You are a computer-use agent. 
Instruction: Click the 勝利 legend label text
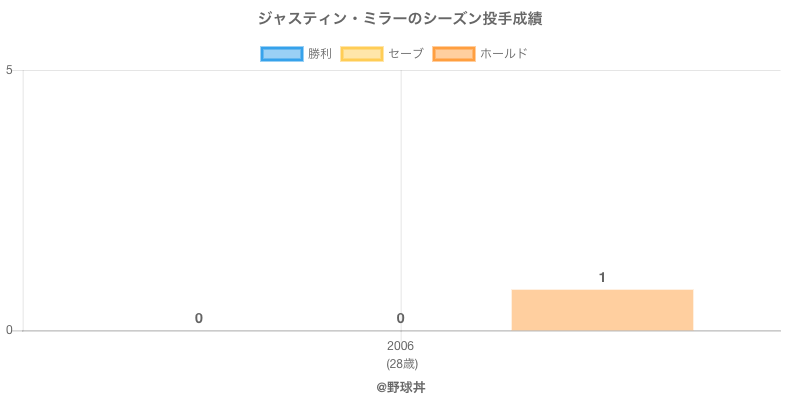[320, 54]
